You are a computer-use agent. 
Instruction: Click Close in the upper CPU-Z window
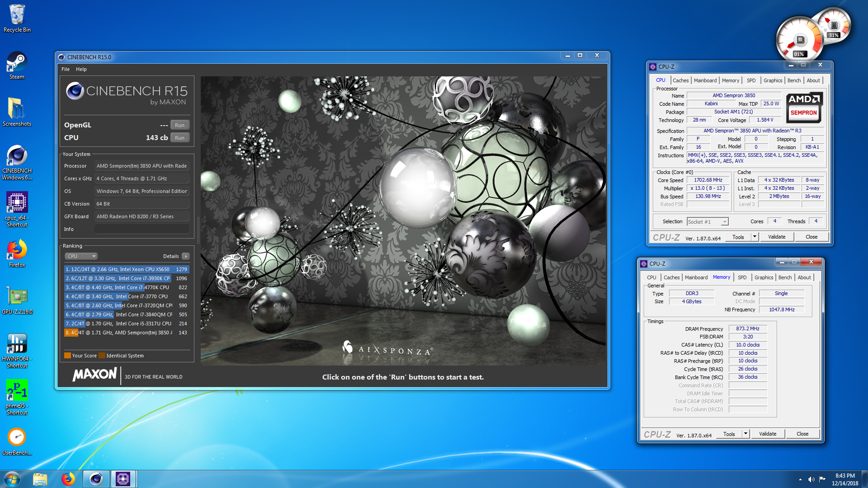click(811, 237)
